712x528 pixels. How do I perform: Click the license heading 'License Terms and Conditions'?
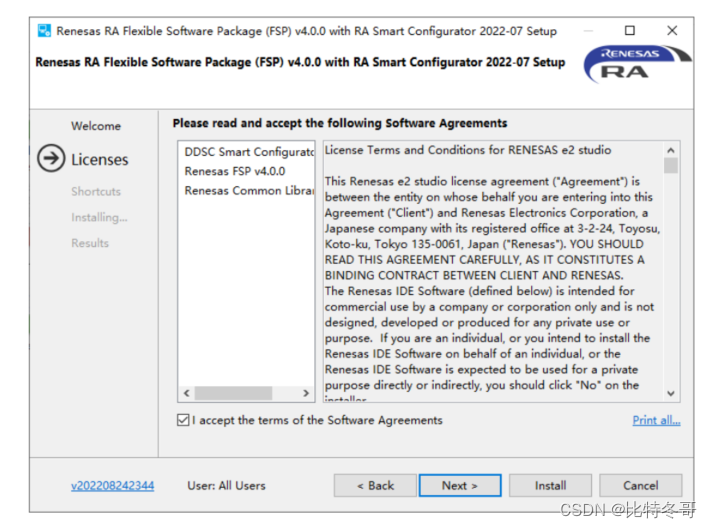(x=468, y=150)
